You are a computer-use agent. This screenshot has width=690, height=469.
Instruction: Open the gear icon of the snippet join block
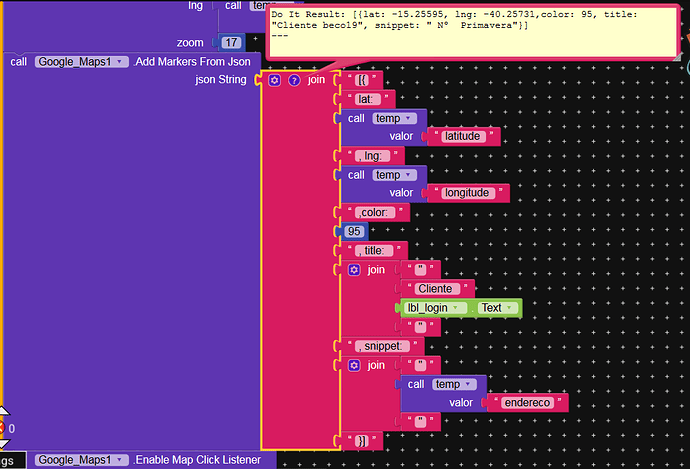tap(354, 365)
